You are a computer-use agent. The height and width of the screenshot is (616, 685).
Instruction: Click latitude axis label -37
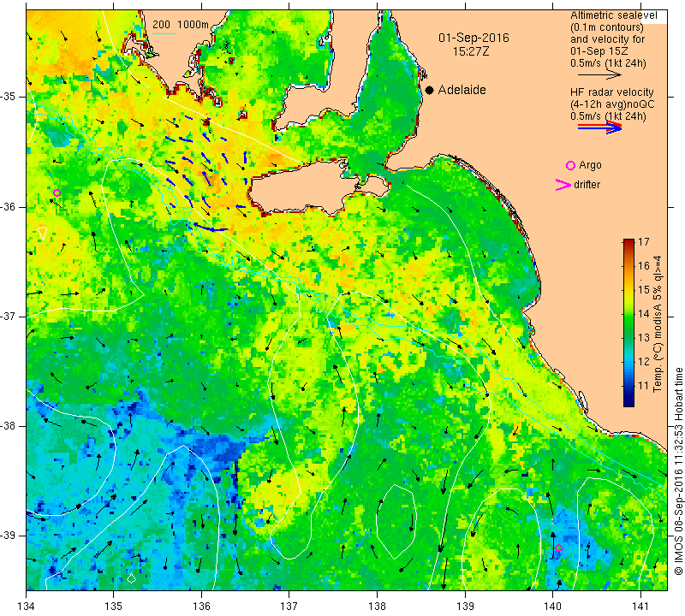(x=9, y=316)
